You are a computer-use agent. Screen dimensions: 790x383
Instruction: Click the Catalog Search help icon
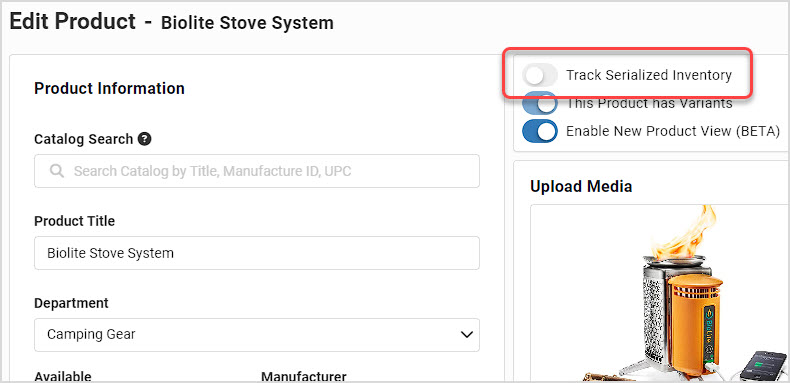click(145, 139)
